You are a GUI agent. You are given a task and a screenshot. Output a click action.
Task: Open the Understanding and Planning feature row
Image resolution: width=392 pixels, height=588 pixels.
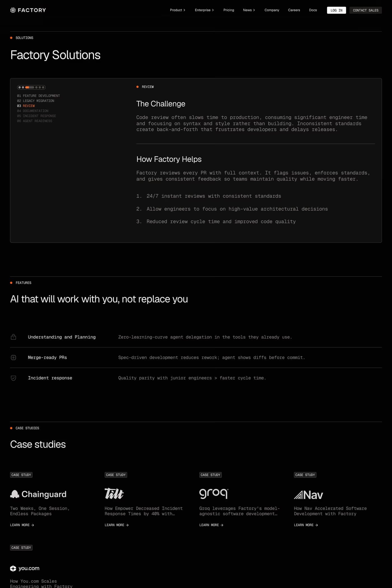click(x=196, y=337)
